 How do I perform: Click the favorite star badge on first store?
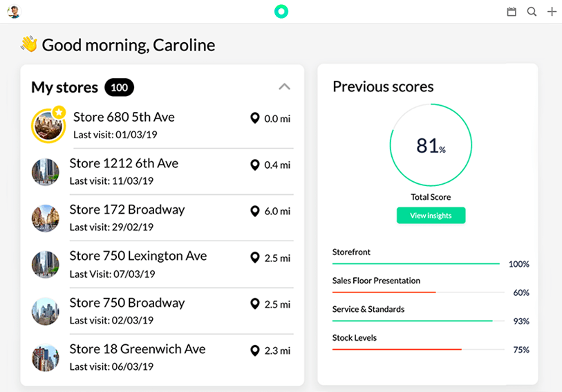[x=59, y=113]
